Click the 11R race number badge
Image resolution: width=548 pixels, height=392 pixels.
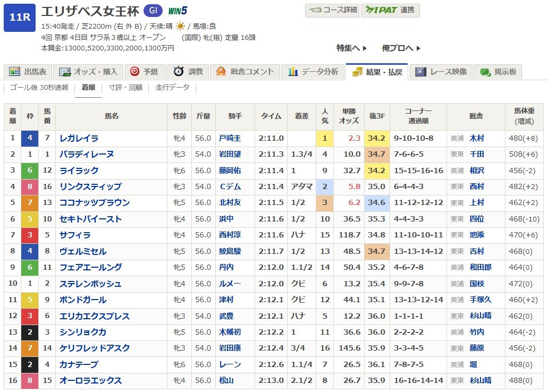click(19, 18)
